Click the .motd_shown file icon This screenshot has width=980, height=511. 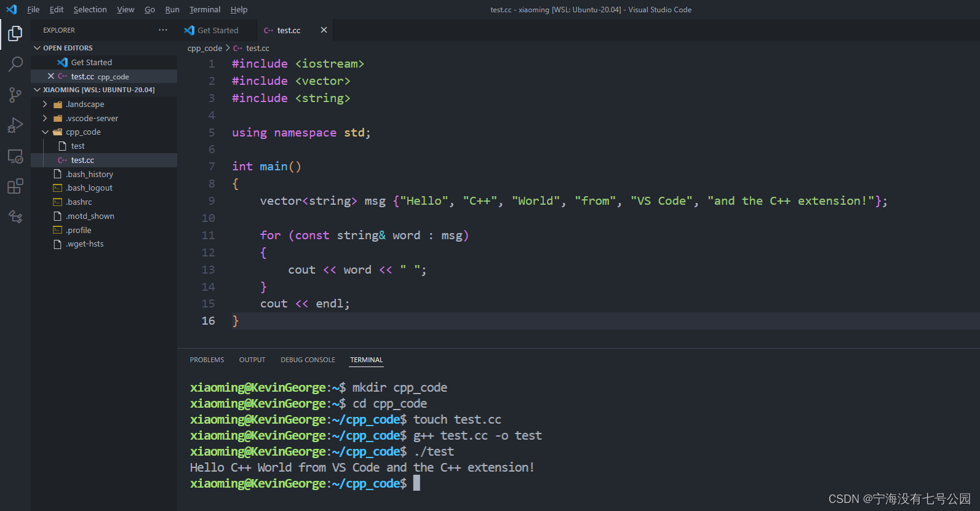pos(58,216)
